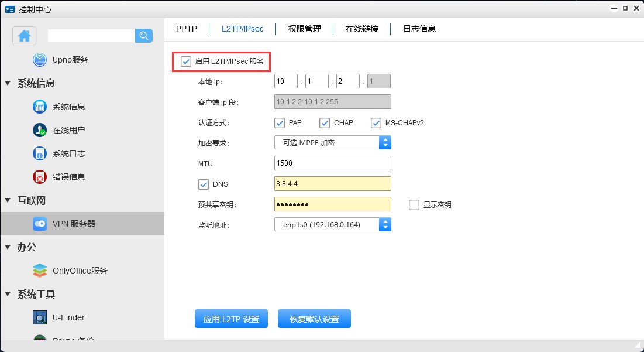Click the home icon above the sidebar
The height and width of the screenshot is (352, 644).
tap(24, 36)
